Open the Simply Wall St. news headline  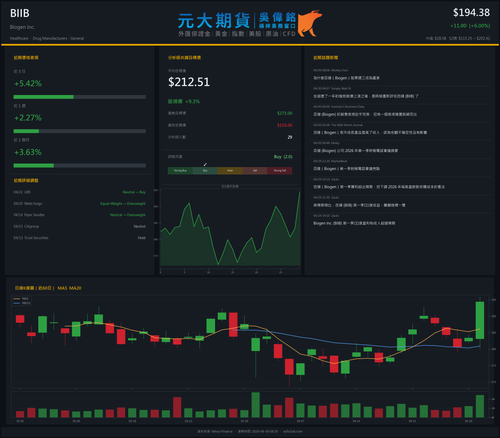click(x=366, y=96)
